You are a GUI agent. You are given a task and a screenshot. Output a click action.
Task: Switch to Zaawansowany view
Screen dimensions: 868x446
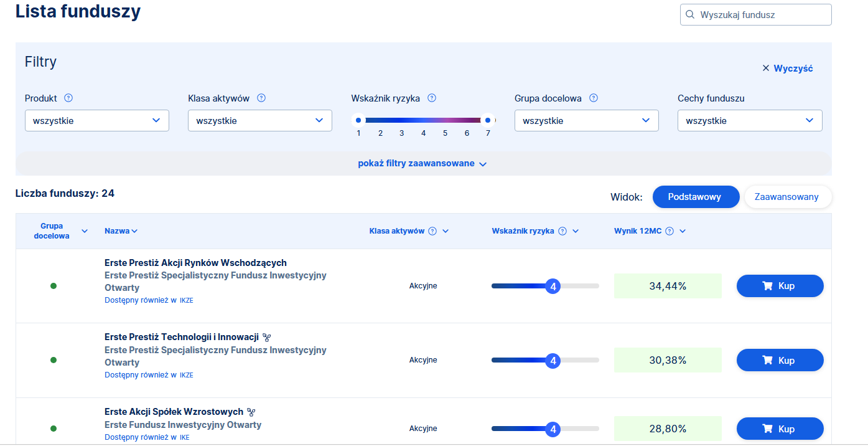[788, 197]
